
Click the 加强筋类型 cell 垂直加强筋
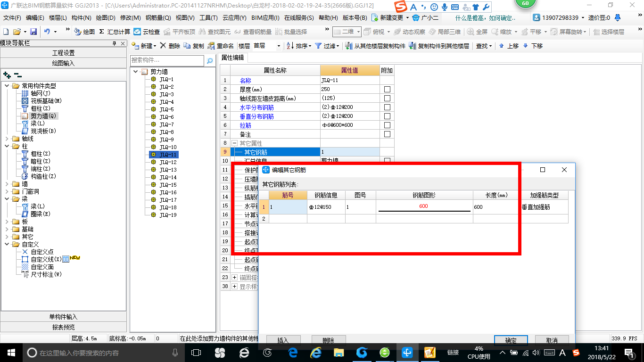point(545,207)
